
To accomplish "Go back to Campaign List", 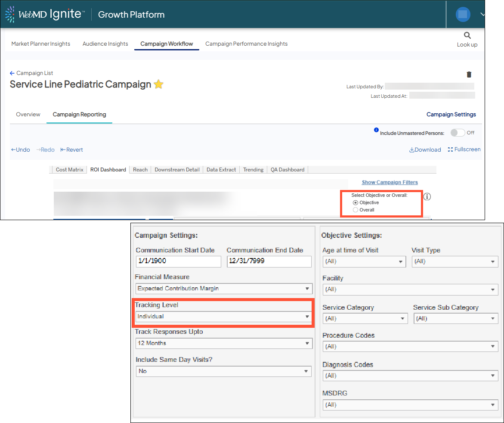I will tap(31, 73).
